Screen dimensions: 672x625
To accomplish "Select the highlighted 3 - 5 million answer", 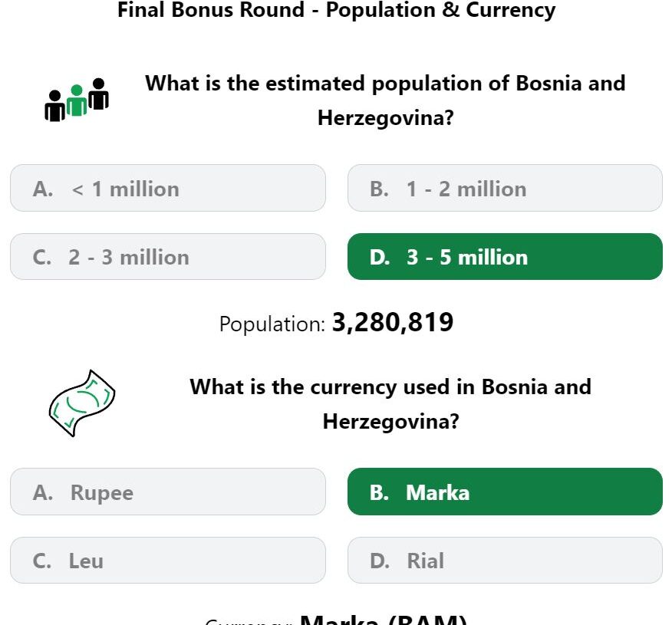I will click(505, 257).
